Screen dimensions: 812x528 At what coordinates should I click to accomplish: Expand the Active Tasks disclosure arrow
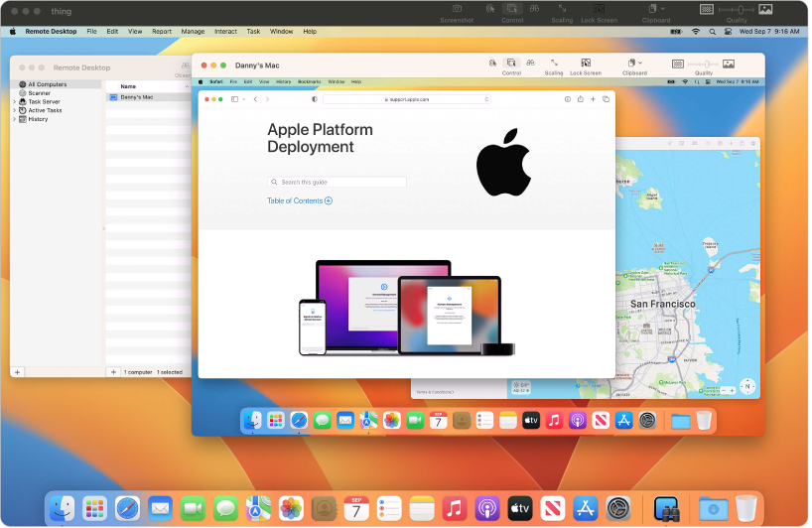[x=15, y=111]
